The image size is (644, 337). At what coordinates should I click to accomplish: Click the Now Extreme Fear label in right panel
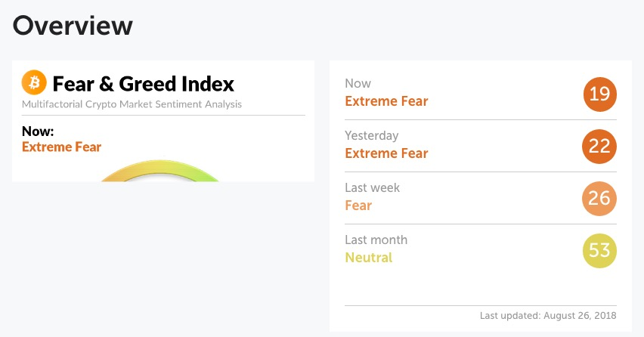point(386,101)
